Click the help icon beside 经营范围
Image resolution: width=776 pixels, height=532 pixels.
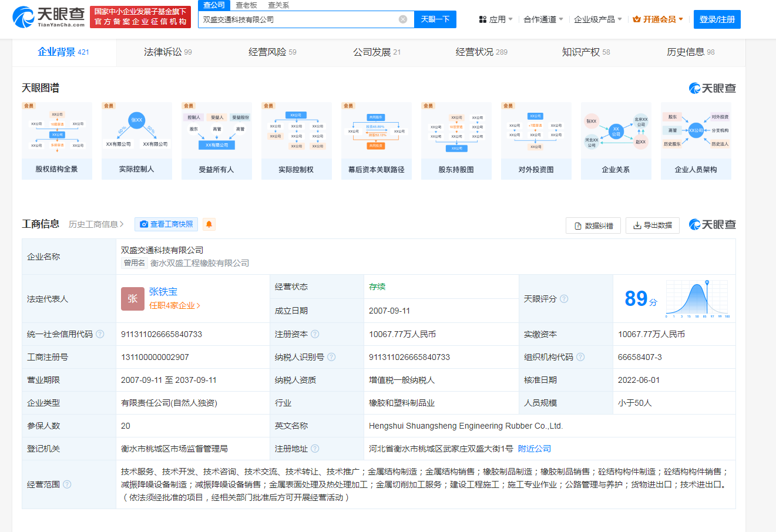[67, 484]
